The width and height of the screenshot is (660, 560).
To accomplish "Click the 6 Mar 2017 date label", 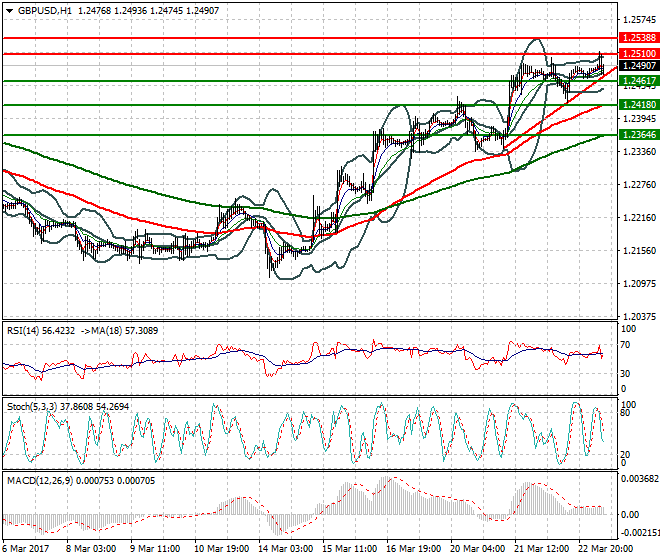I will click(x=26, y=549).
